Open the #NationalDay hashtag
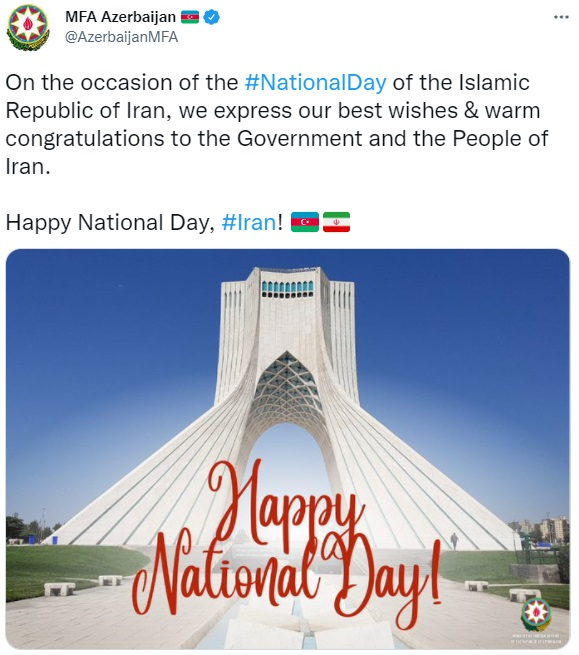The width and height of the screenshot is (579, 655). click(x=315, y=82)
